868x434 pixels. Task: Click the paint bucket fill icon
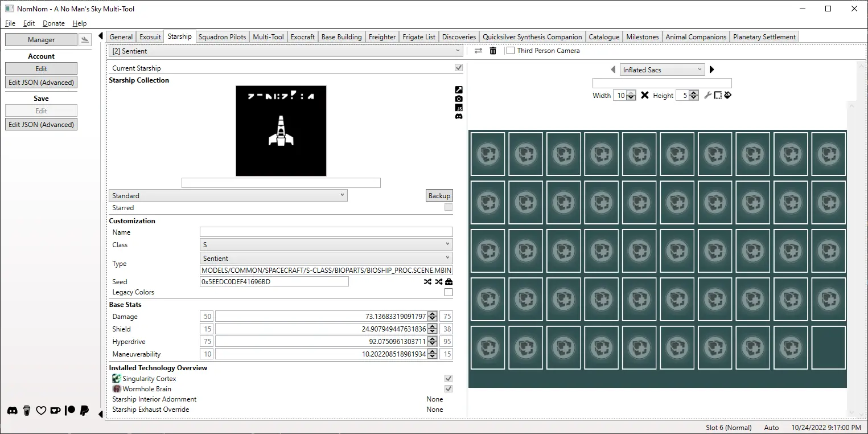pyautogui.click(x=727, y=95)
